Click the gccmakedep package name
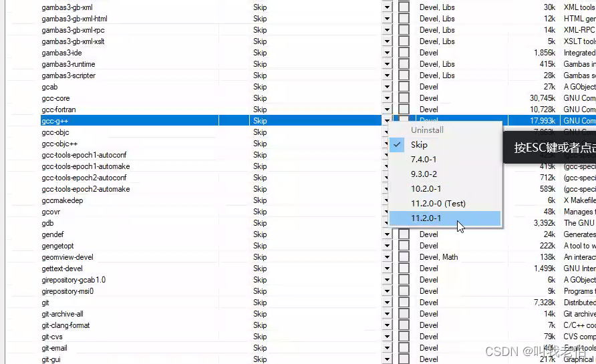 tap(62, 200)
